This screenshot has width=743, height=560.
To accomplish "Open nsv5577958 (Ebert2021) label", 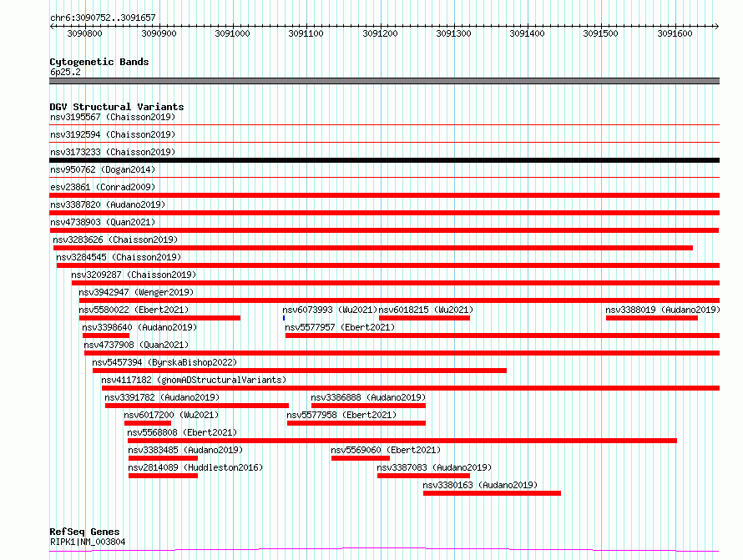I will coord(341,415).
